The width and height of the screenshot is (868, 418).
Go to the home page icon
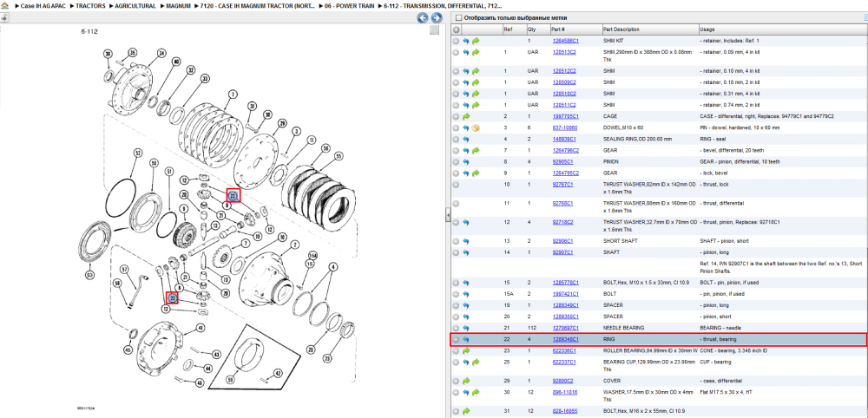(x=5, y=5)
